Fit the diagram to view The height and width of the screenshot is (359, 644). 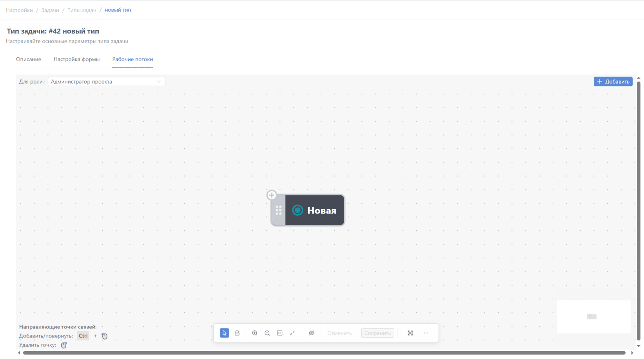(292, 333)
